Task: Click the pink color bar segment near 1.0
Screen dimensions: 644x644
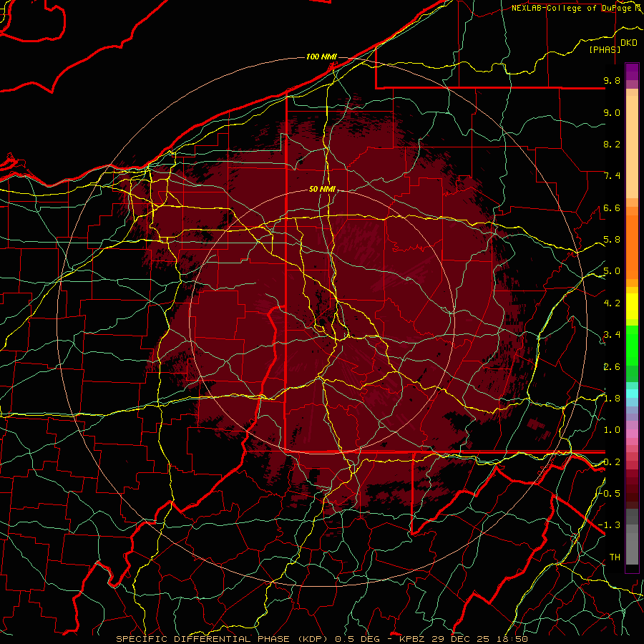Action: (632, 434)
